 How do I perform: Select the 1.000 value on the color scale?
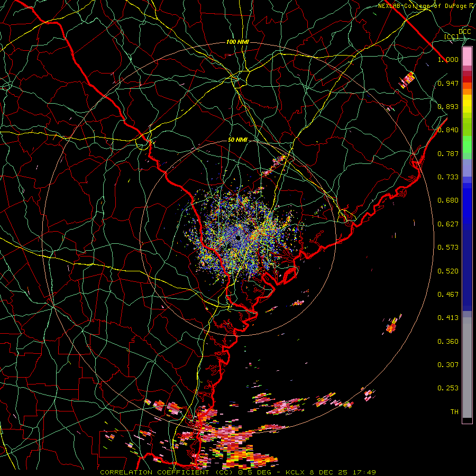tap(448, 59)
